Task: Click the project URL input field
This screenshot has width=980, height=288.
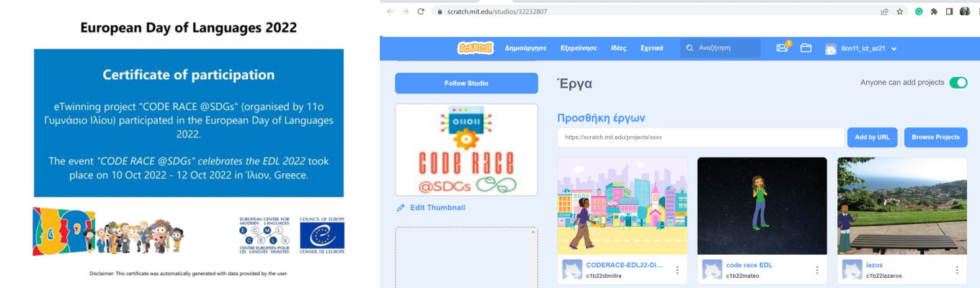Action: 700,138
